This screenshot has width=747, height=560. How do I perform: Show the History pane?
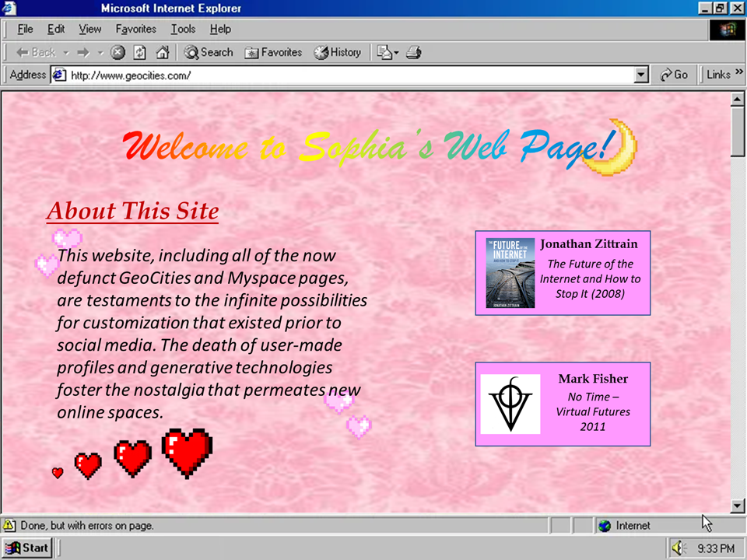pos(338,52)
